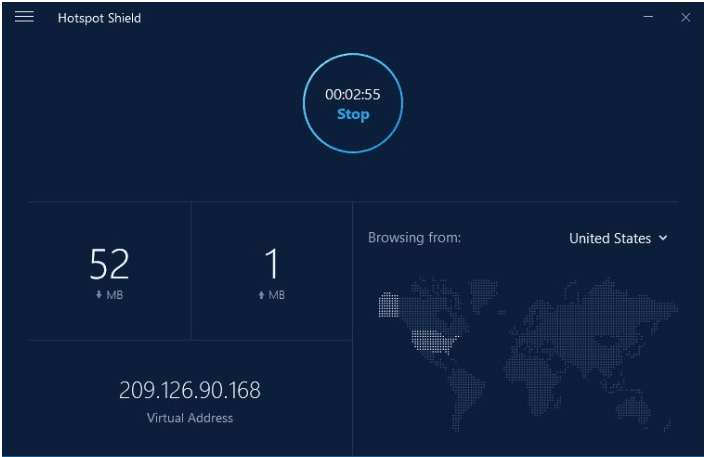Screen dimensions: 707x457
Task: Click the 1 MB uploaded value
Action: coord(271,264)
